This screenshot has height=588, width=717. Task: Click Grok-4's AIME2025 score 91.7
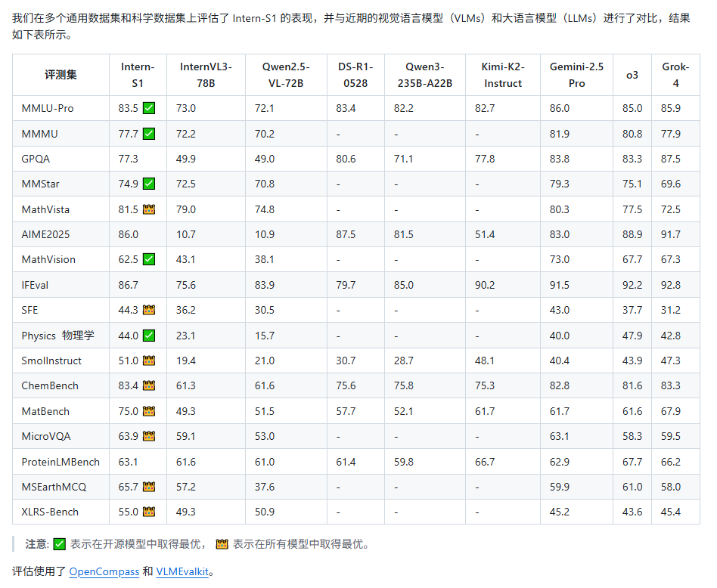pos(670,234)
